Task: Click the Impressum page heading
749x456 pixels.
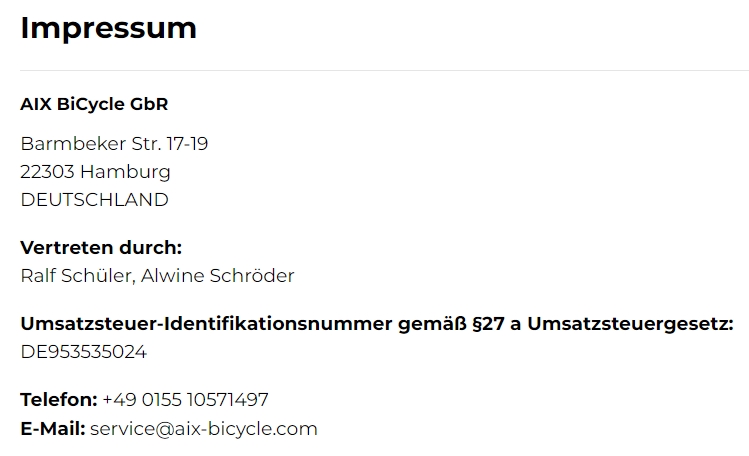Action: 108,29
